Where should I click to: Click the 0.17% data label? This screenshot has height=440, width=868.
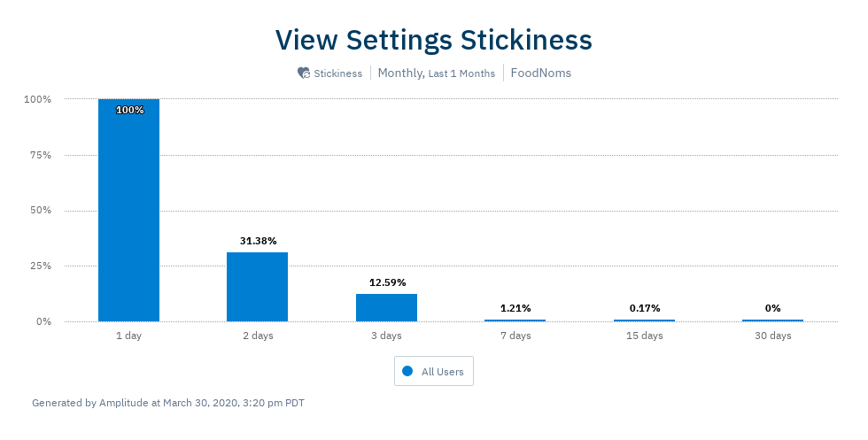click(x=645, y=308)
